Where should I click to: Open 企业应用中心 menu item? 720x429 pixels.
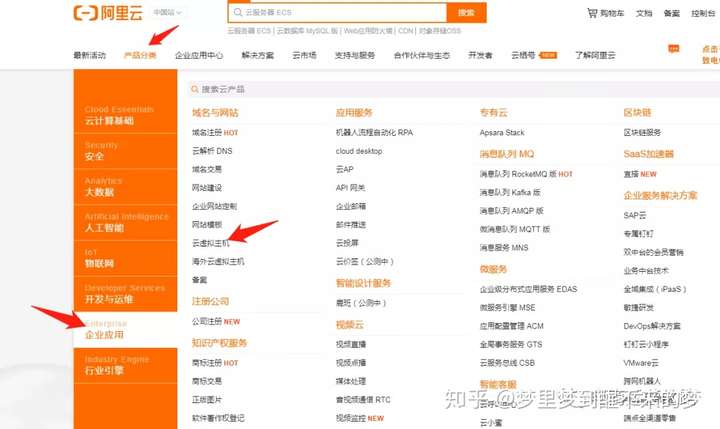[x=199, y=56]
